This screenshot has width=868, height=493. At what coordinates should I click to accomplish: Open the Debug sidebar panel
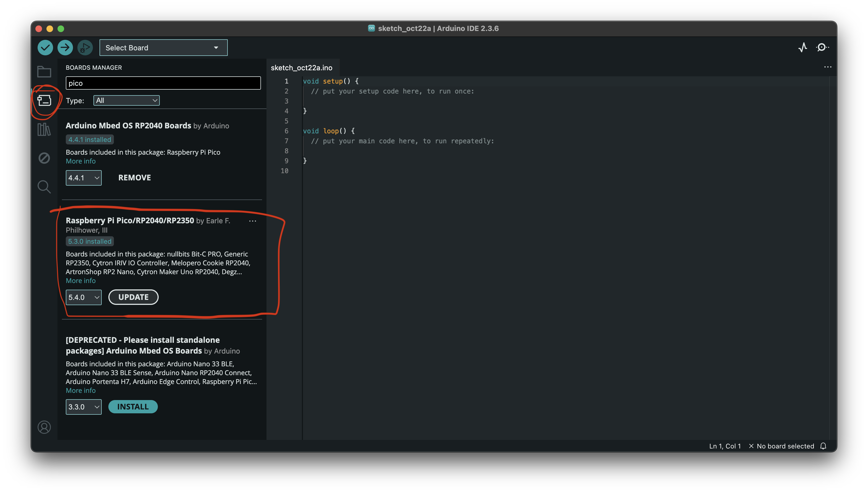coord(44,158)
